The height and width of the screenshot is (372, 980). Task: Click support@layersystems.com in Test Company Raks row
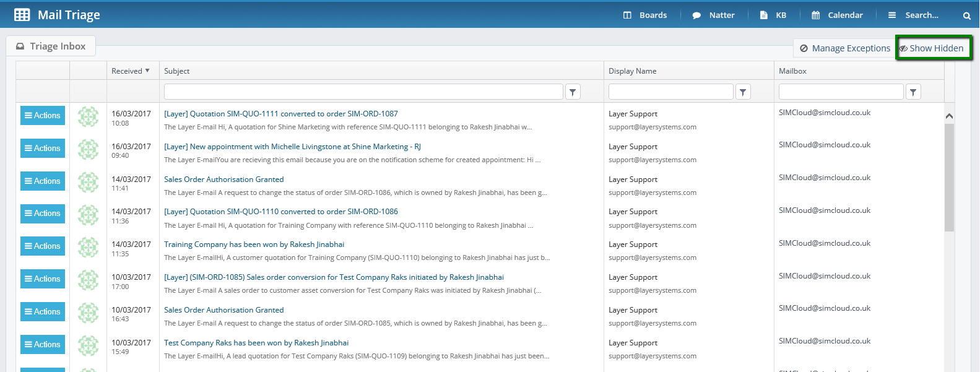coord(653,356)
